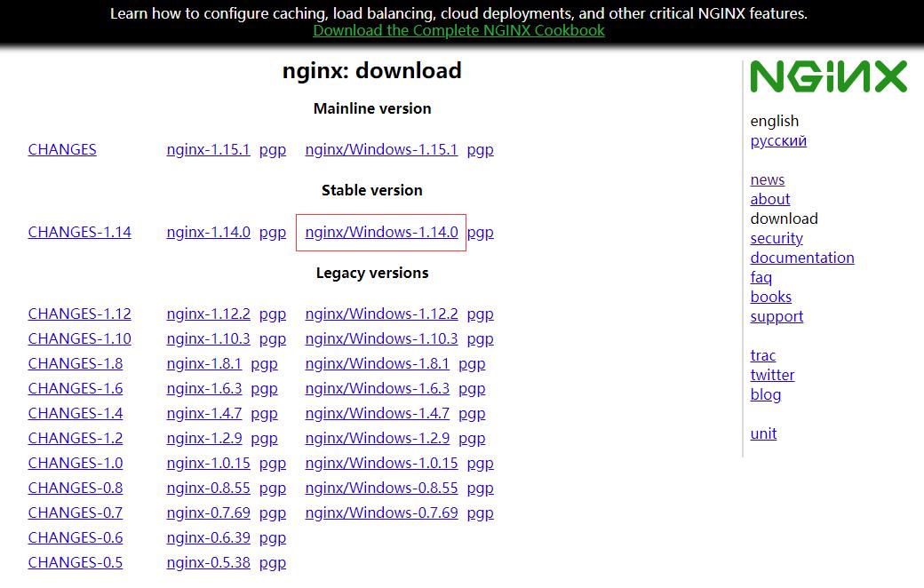Open the documentation page
Screen dimensions: 924x588
(x=802, y=258)
